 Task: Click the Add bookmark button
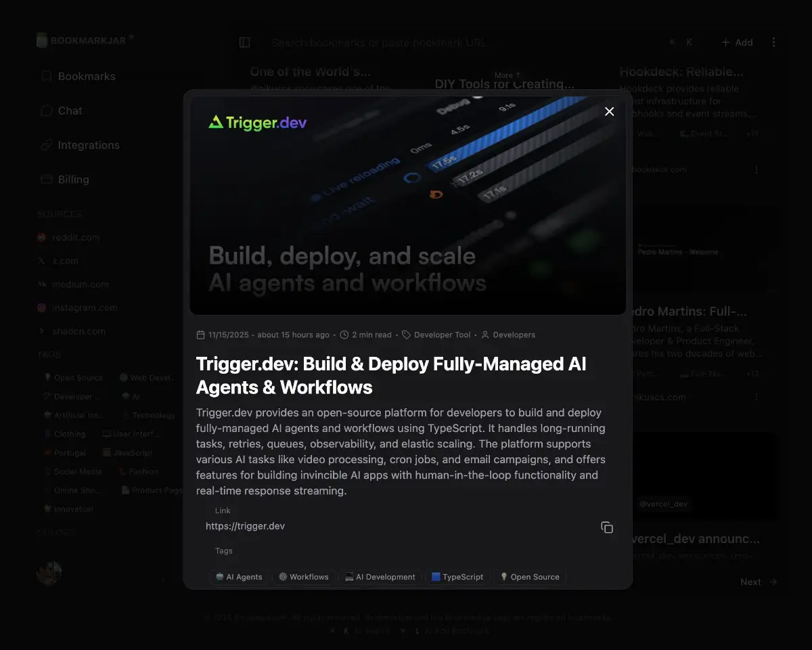[737, 43]
